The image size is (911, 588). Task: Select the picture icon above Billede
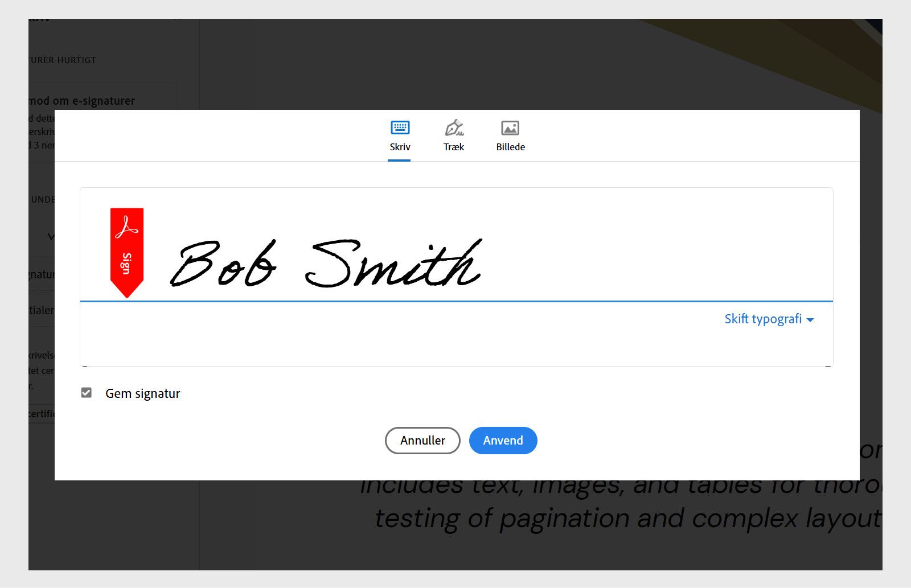point(510,128)
